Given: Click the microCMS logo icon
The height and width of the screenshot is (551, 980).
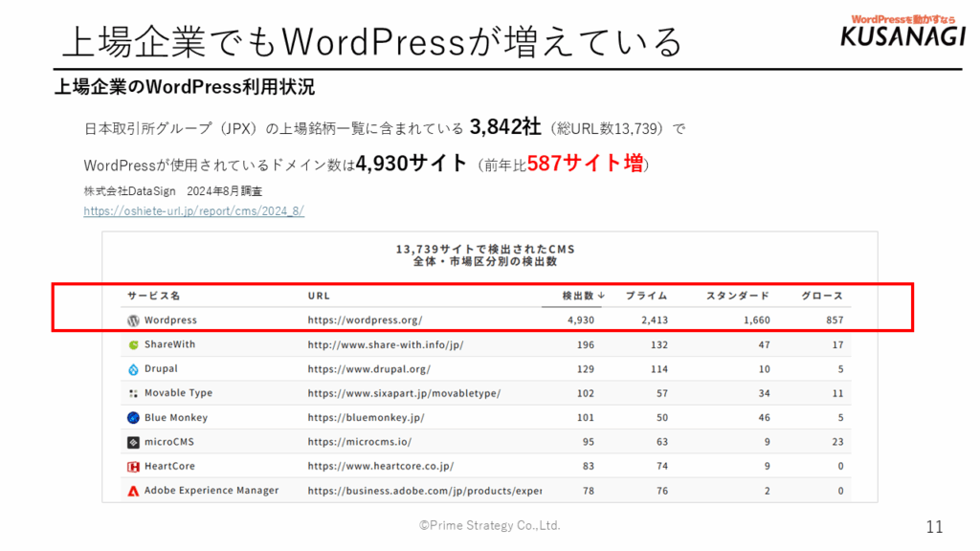Looking at the screenshot, I should pos(133,442).
